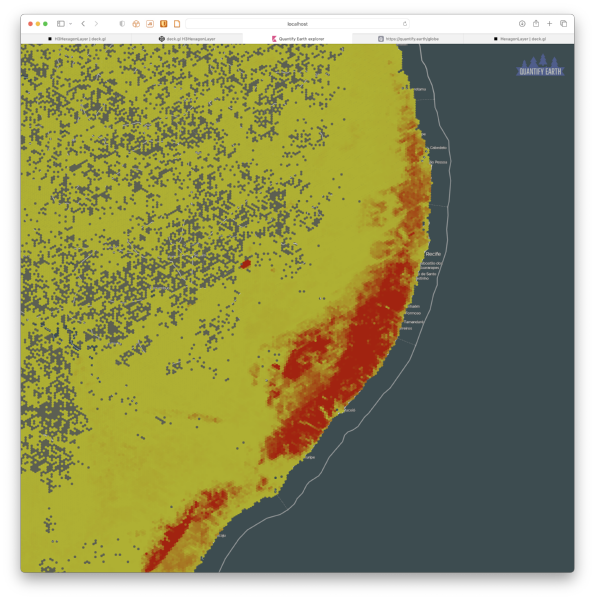This screenshot has width=595, height=600.
Task: Go back to the previous page
Action: click(83, 24)
